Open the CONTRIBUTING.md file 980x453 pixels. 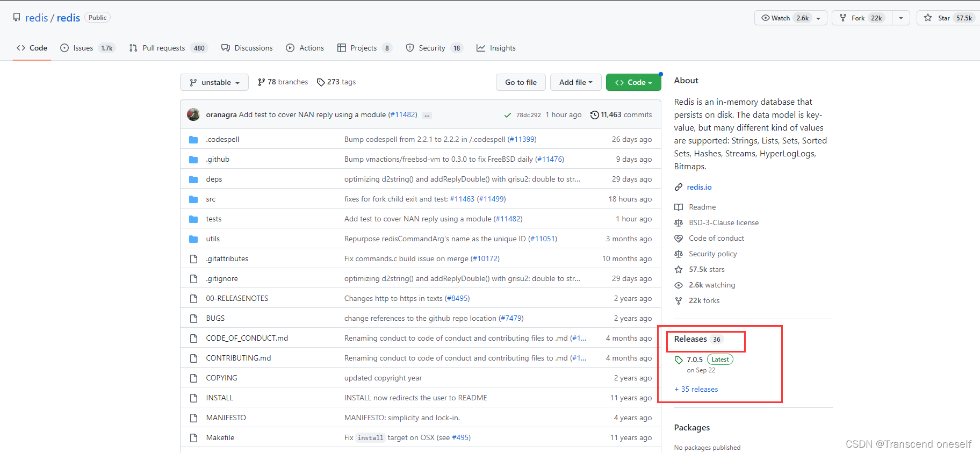pos(239,358)
